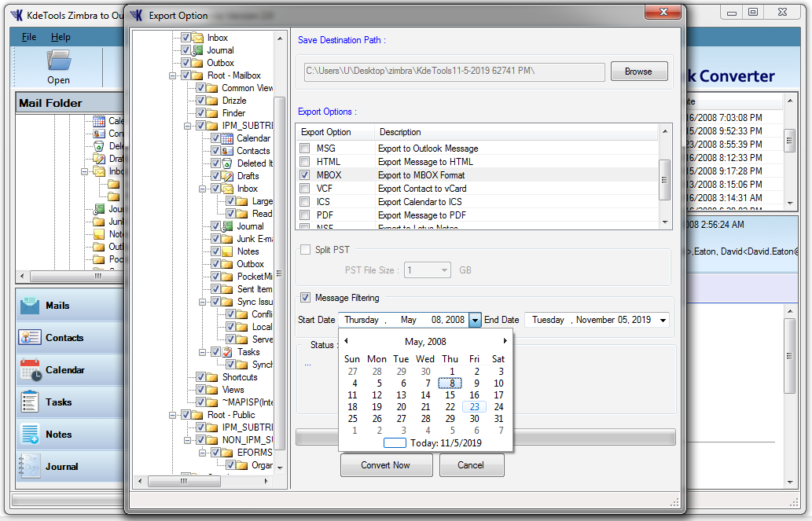
Task: Advance calendar to next month
Action: pos(505,341)
